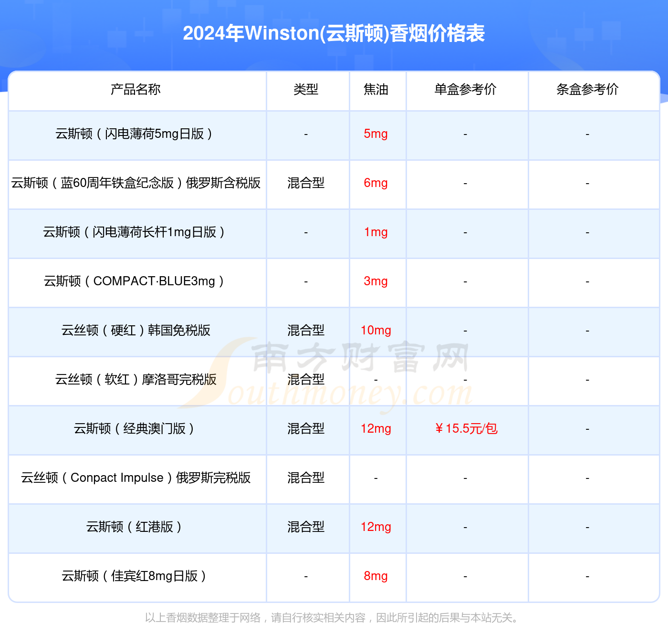668x644 pixels.
Task: Click the 5mg tar value
Action: pos(376,134)
